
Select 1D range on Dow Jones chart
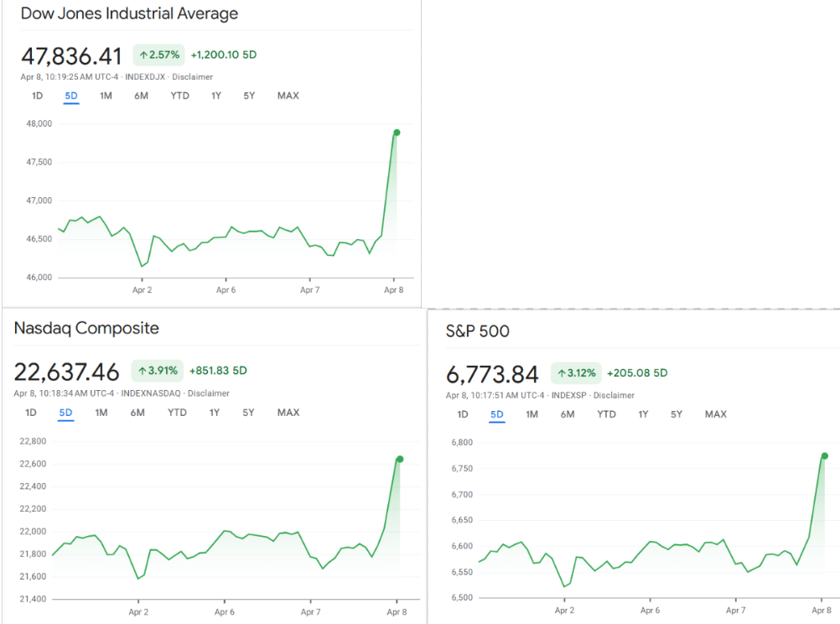[37, 96]
